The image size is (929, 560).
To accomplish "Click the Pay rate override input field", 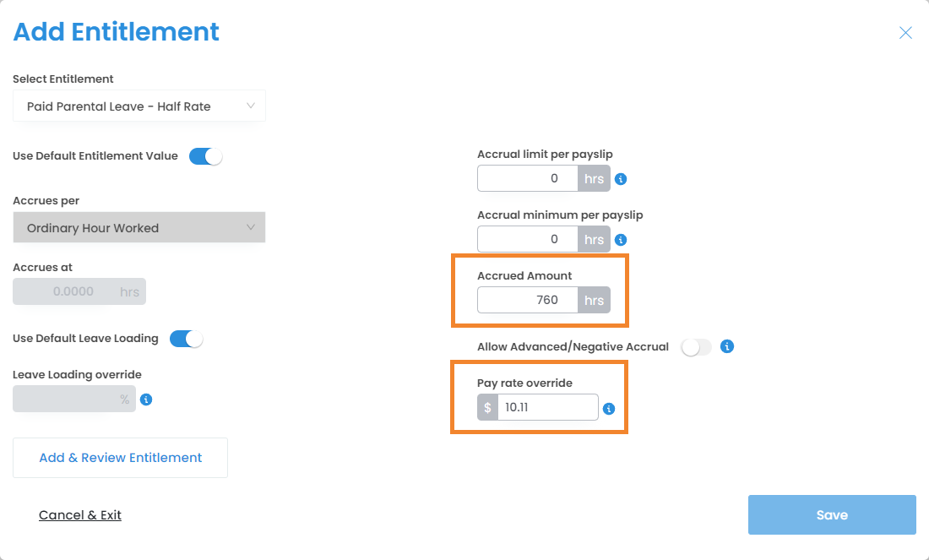I will (x=547, y=408).
